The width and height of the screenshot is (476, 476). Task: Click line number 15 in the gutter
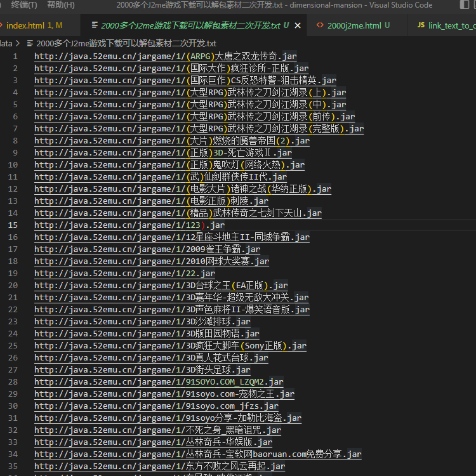click(x=13, y=225)
